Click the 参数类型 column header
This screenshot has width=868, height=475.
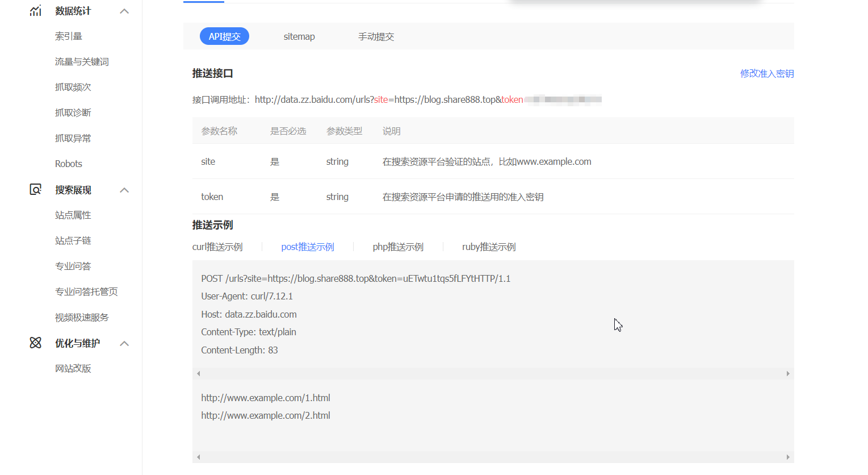tap(344, 131)
